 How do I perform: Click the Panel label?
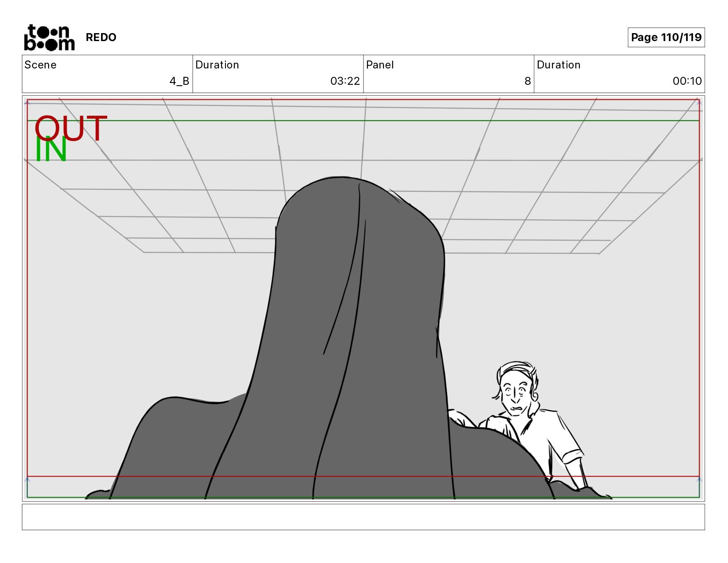(x=380, y=65)
